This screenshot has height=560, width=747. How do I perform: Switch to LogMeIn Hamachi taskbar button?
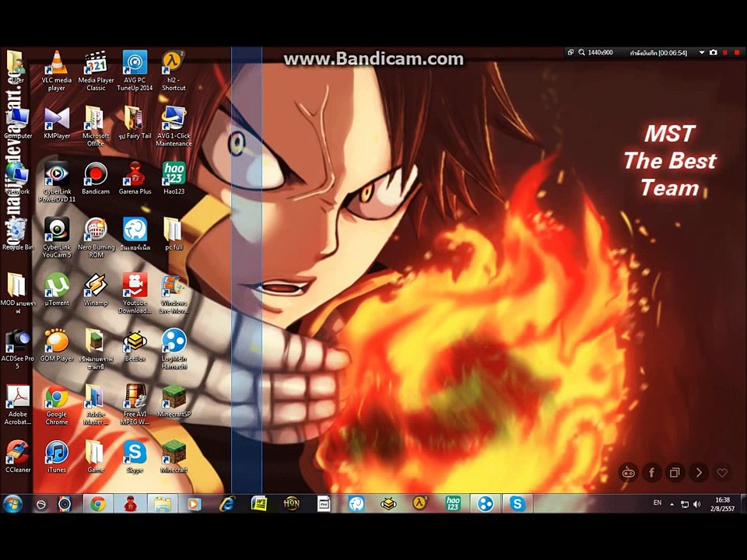coord(485,504)
